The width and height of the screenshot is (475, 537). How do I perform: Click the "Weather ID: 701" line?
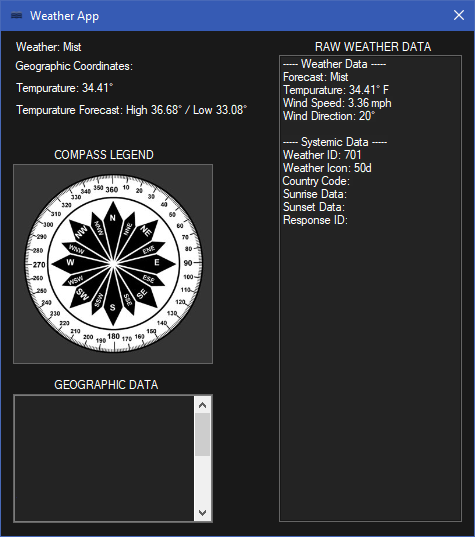[322, 155]
